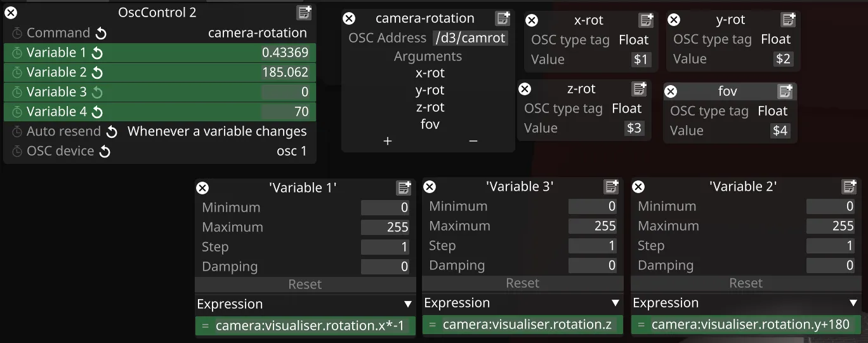Reset Variable 3 with its revert arrow
Viewport: 868px width, 343px height.
[x=97, y=92]
